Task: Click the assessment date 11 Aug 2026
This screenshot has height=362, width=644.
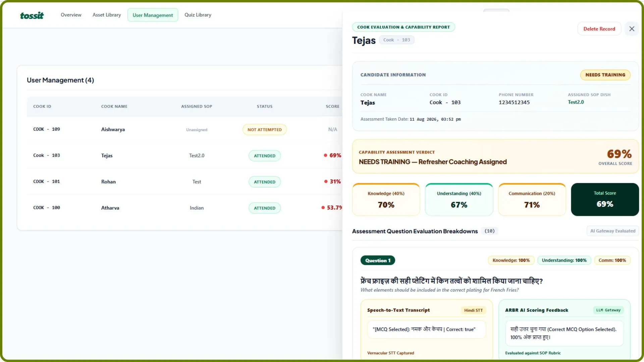Action: 435,119
